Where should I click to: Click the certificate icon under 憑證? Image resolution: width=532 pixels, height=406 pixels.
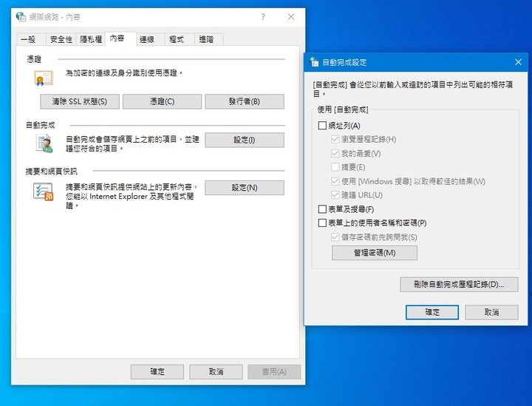click(x=44, y=78)
